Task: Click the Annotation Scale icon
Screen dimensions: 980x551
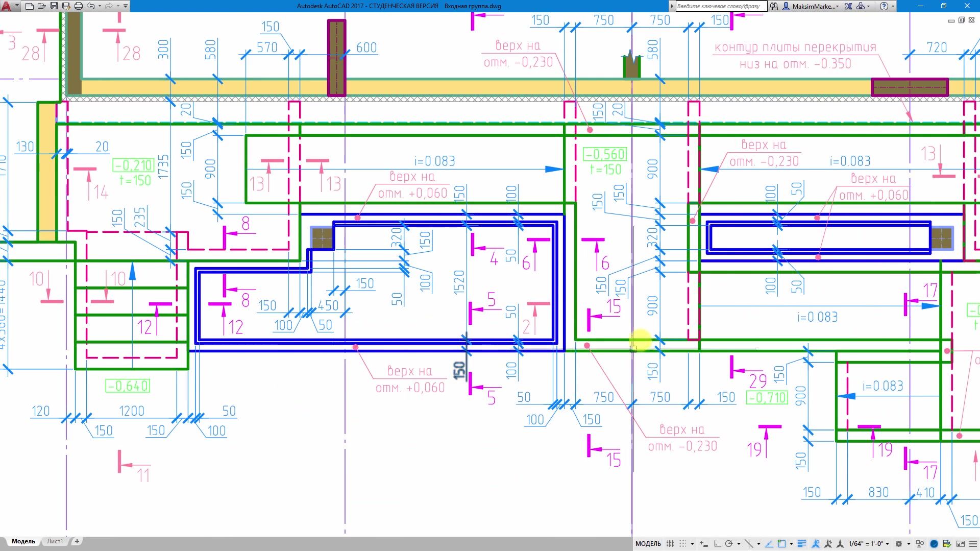Action: tap(840, 544)
